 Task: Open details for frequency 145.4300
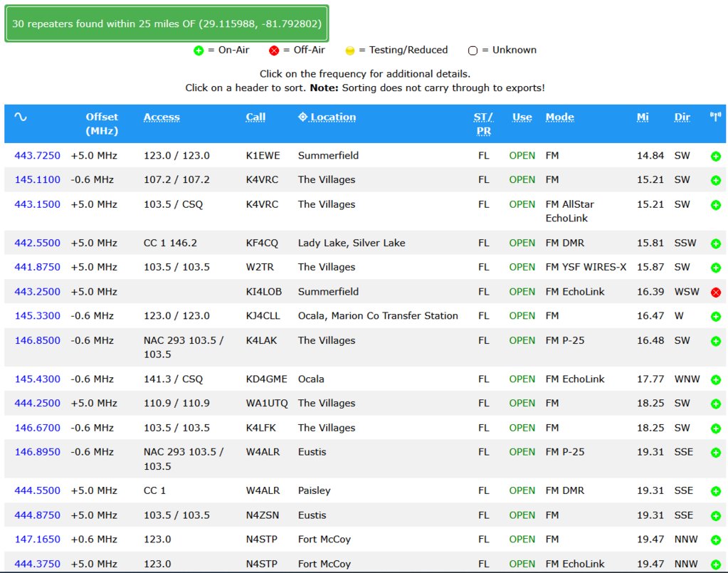[37, 379]
